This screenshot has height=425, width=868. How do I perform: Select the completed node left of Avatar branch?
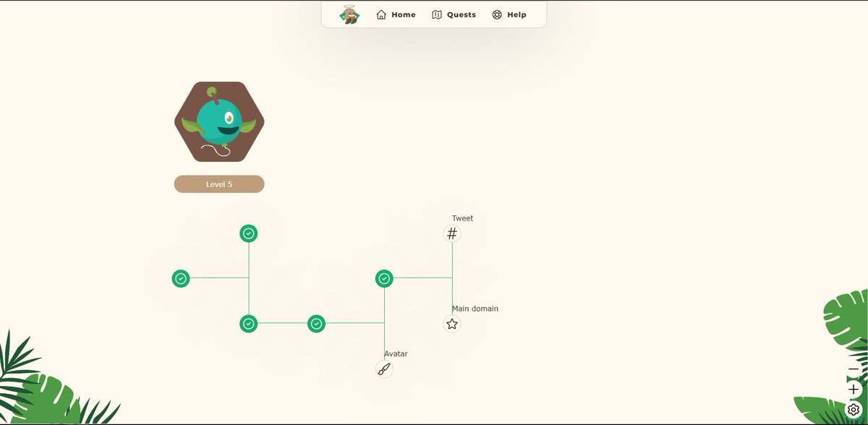point(316,324)
